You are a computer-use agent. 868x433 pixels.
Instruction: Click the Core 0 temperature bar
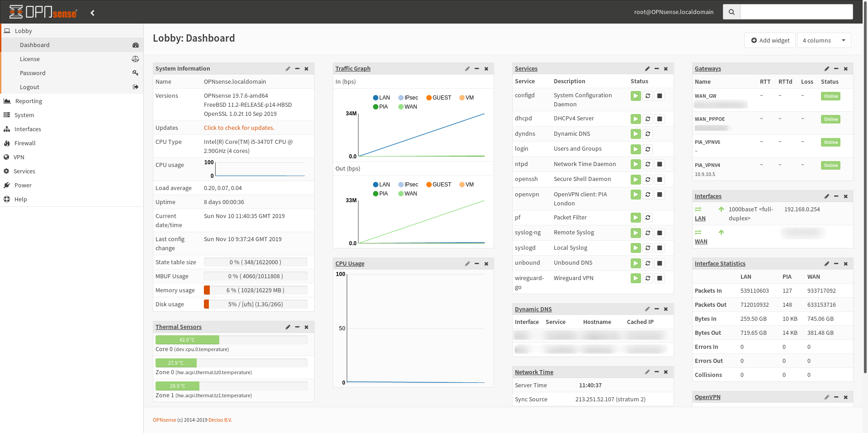pyautogui.click(x=231, y=340)
